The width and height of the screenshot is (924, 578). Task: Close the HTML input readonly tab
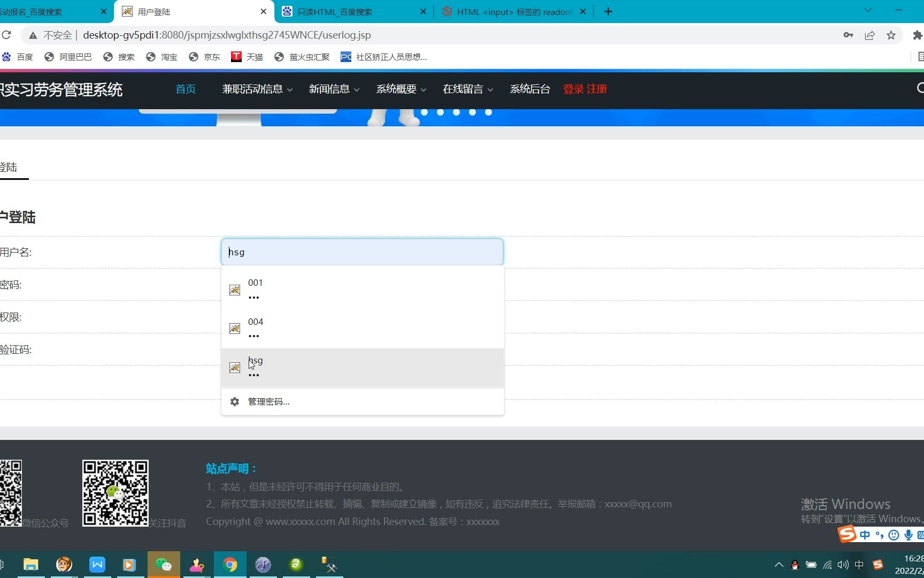click(x=583, y=11)
